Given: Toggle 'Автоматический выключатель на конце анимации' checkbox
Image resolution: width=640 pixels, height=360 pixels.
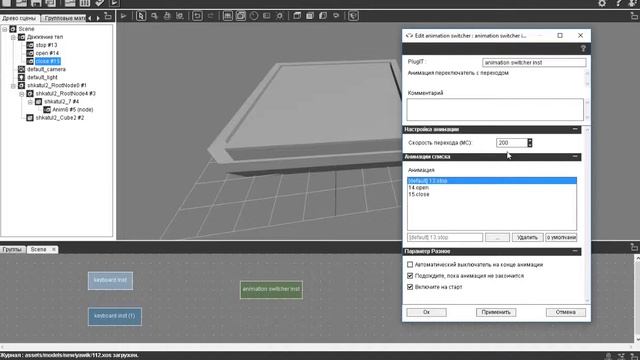Looking at the screenshot, I should [410, 264].
